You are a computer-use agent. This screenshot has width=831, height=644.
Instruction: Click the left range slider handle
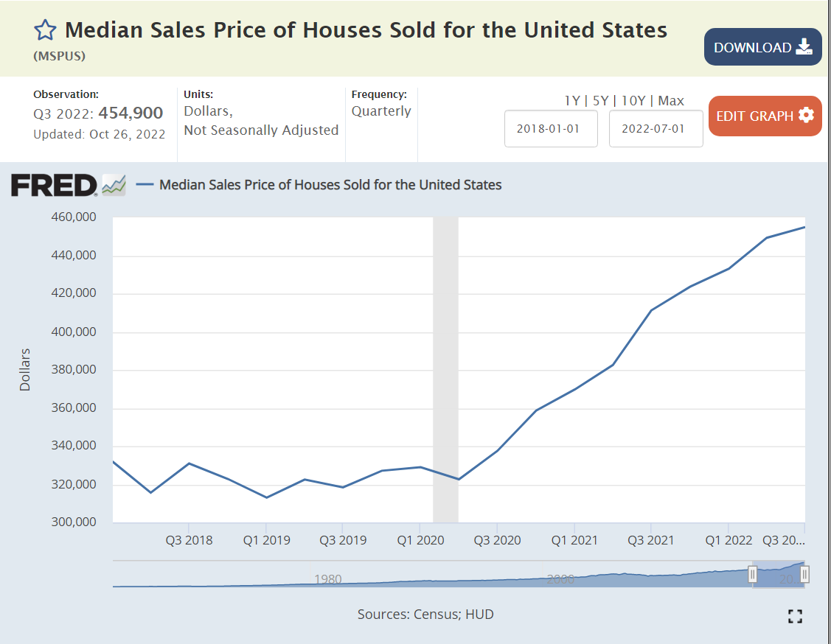pyautogui.click(x=753, y=574)
